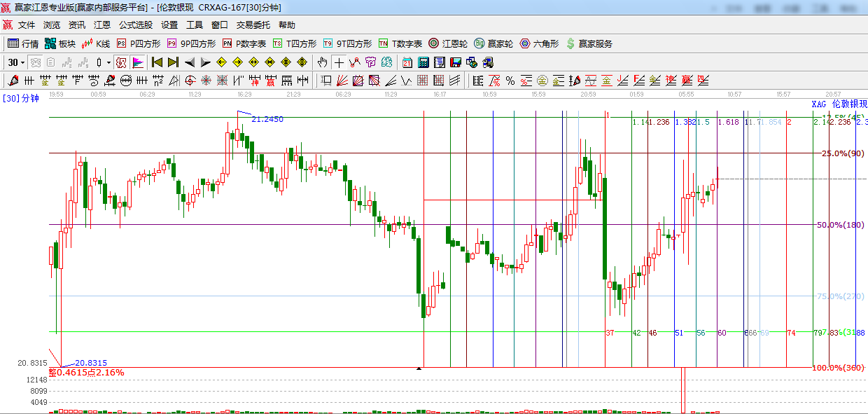This screenshot has width=868, height=414.
Task: Open the 交易委托 menu
Action: [x=253, y=25]
